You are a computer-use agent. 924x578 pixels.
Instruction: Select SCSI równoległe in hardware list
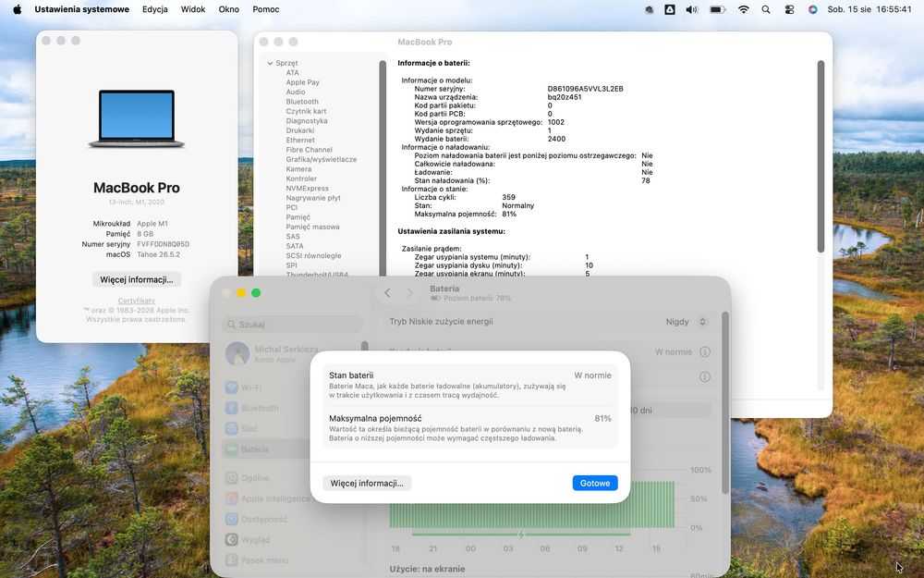click(313, 255)
